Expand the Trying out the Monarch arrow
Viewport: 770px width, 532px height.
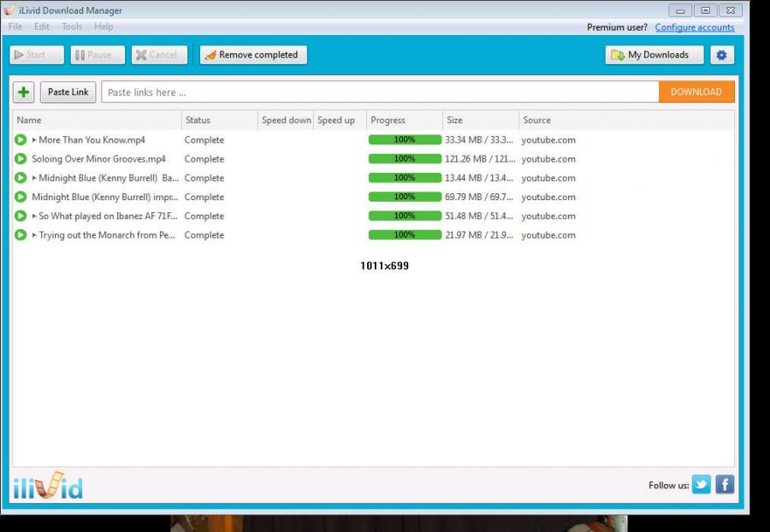pyautogui.click(x=34, y=235)
